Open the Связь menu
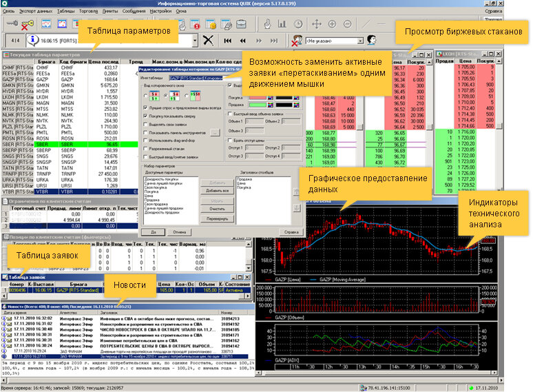 (9, 11)
